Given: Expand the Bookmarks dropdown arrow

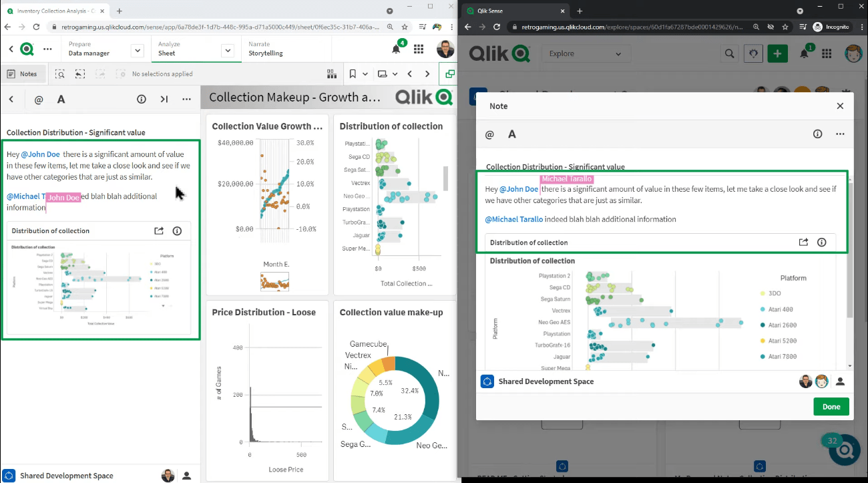Looking at the screenshot, I should tap(365, 74).
